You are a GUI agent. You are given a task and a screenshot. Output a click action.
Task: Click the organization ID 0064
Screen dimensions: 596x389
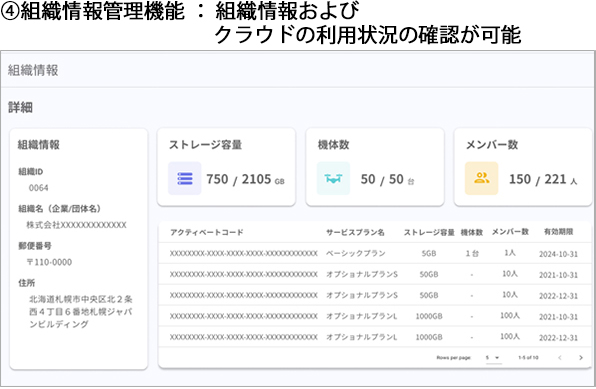click(x=38, y=188)
